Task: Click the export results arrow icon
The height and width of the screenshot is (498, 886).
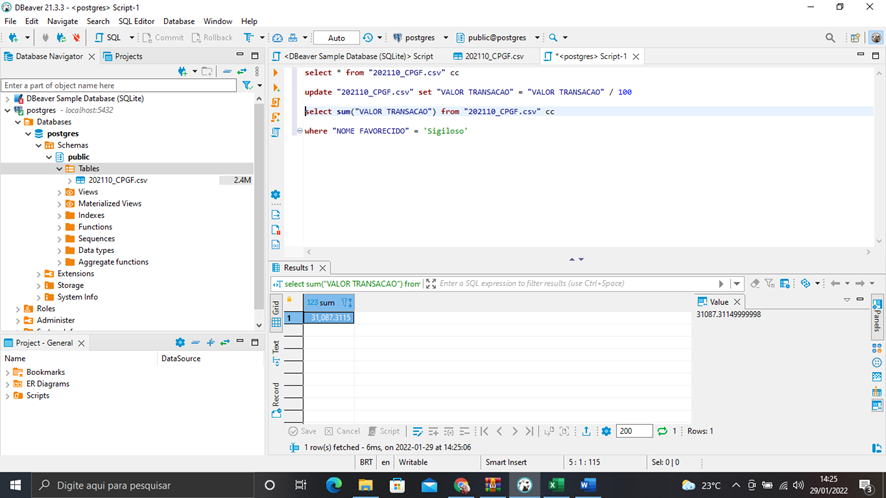Action: pyautogui.click(x=586, y=431)
